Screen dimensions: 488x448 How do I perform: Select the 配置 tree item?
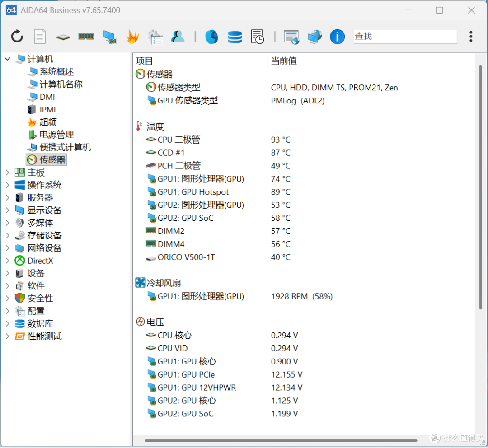pos(30,311)
